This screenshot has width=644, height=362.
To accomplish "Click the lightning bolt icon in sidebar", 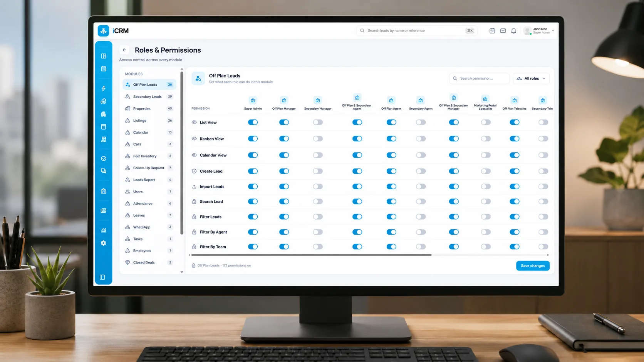I will tap(104, 88).
